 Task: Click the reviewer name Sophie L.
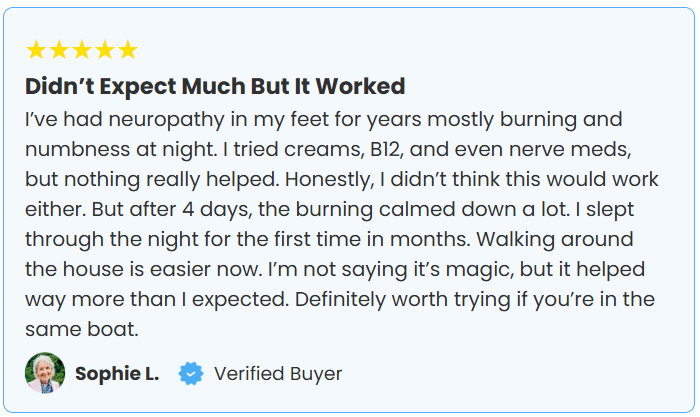click(x=117, y=374)
